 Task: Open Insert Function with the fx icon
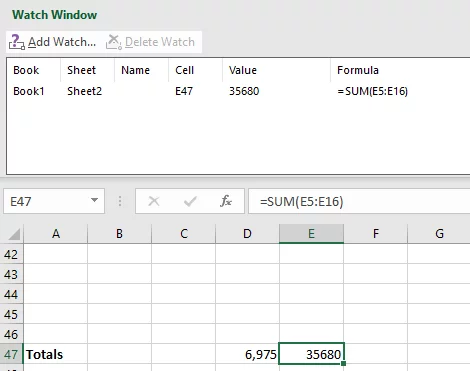coord(226,201)
